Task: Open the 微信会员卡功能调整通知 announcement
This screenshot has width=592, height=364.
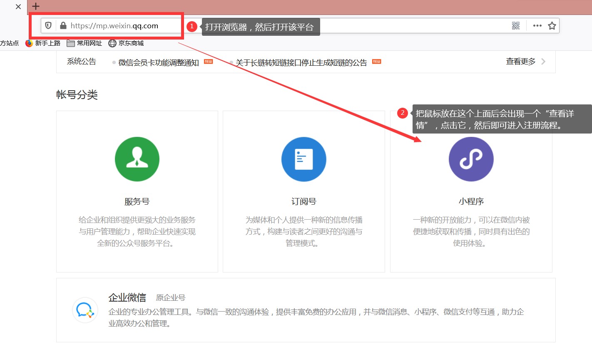Action: point(159,62)
